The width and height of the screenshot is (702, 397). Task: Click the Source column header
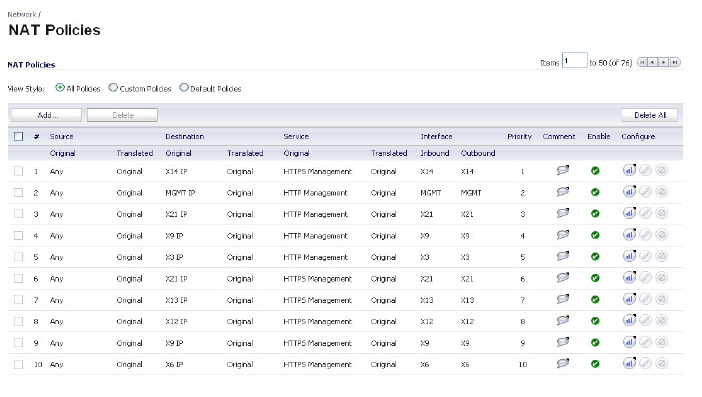click(x=61, y=137)
